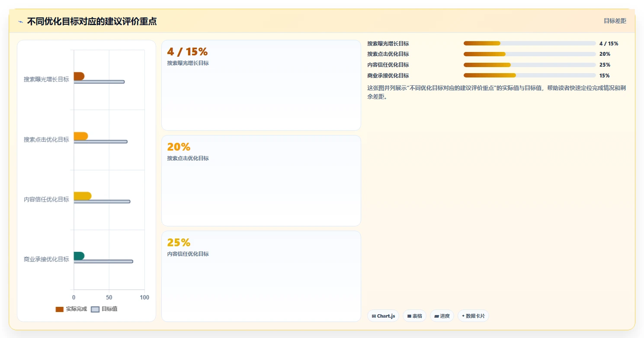Click the 搜索点击优化目标 progress bar

tap(530, 54)
